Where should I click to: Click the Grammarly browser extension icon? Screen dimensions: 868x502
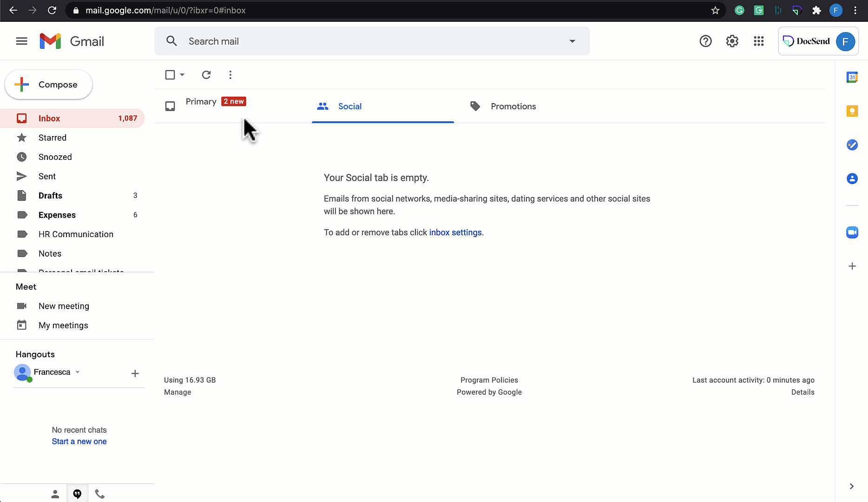739,10
